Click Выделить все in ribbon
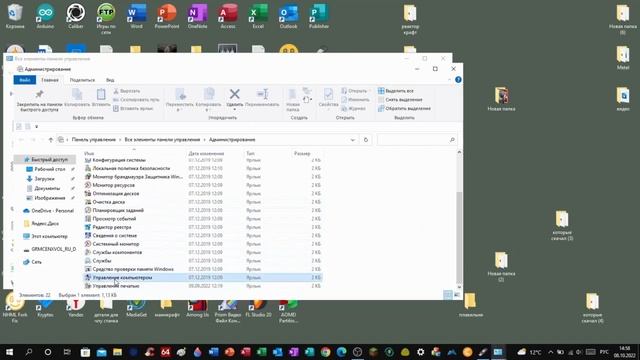640x360 pixels. tap(396, 91)
